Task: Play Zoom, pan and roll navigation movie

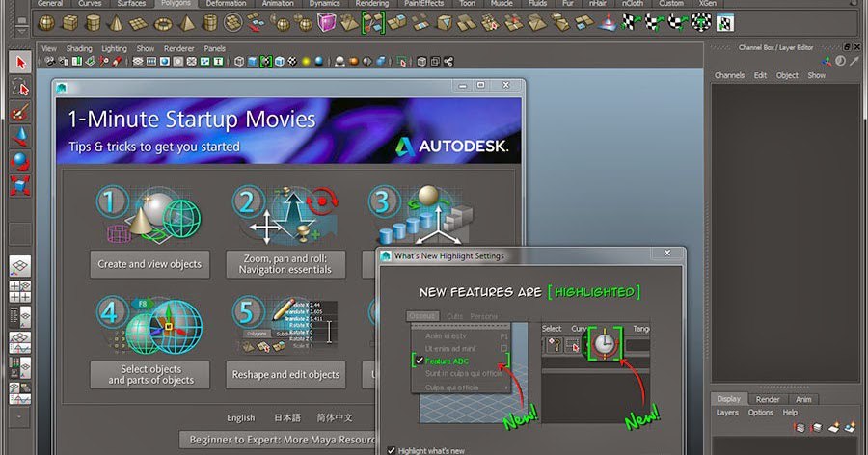Action: [x=285, y=264]
